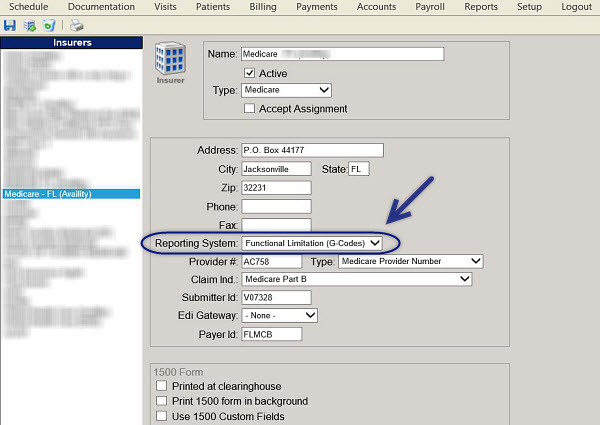Open the Accounts menu

pos(377,7)
